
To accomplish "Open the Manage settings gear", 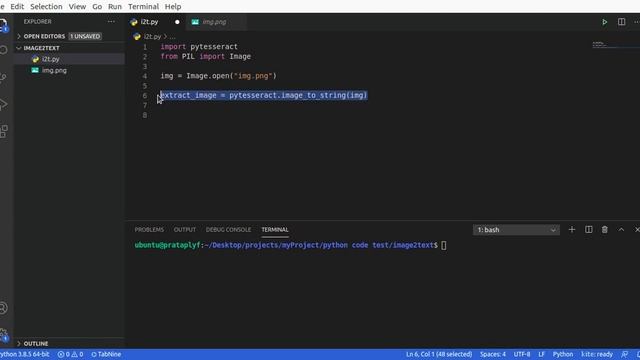I will pyautogui.click(x=4, y=335).
